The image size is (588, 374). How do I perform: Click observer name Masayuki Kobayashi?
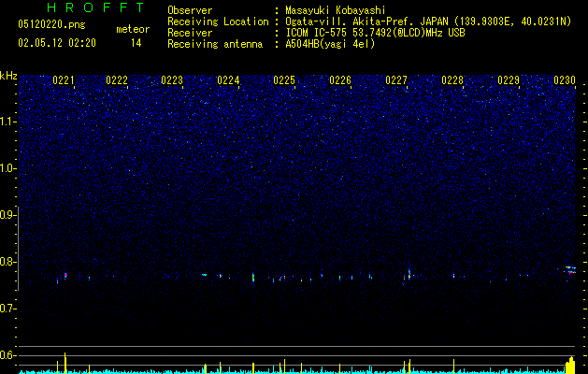pyautogui.click(x=336, y=10)
